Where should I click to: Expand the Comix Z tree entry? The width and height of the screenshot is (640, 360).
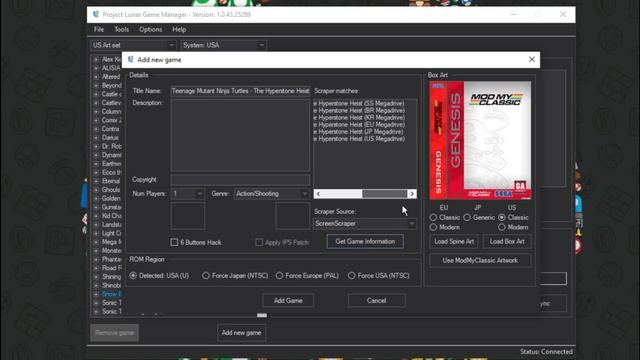click(x=96, y=120)
